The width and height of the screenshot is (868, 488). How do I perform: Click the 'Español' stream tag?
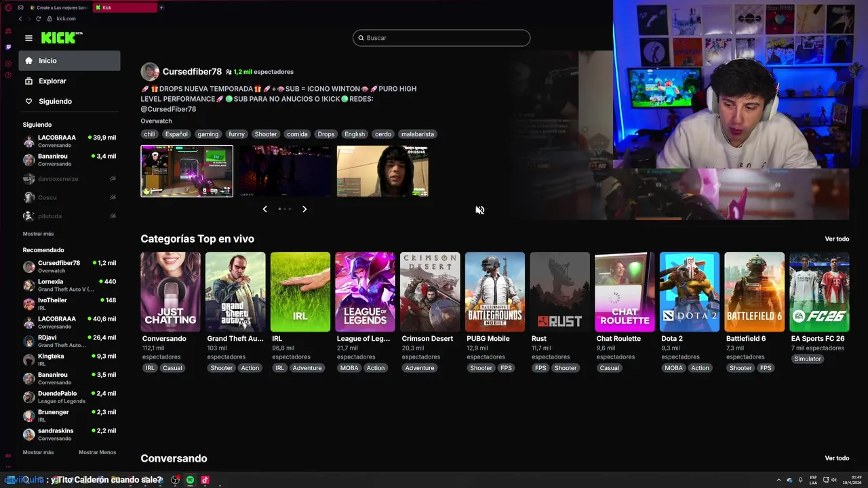pyautogui.click(x=176, y=134)
